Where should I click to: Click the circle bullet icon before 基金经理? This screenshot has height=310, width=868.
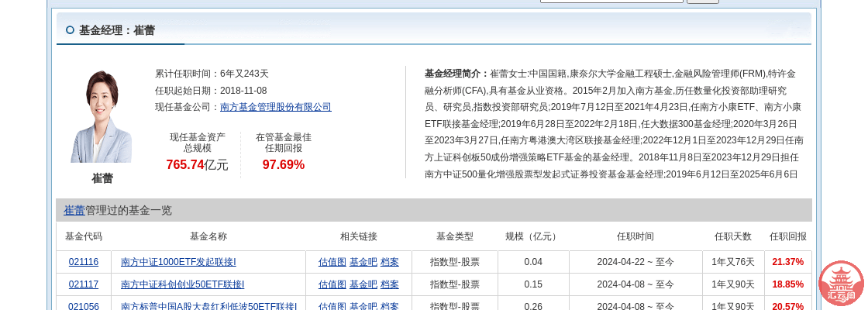pyautogui.click(x=70, y=30)
